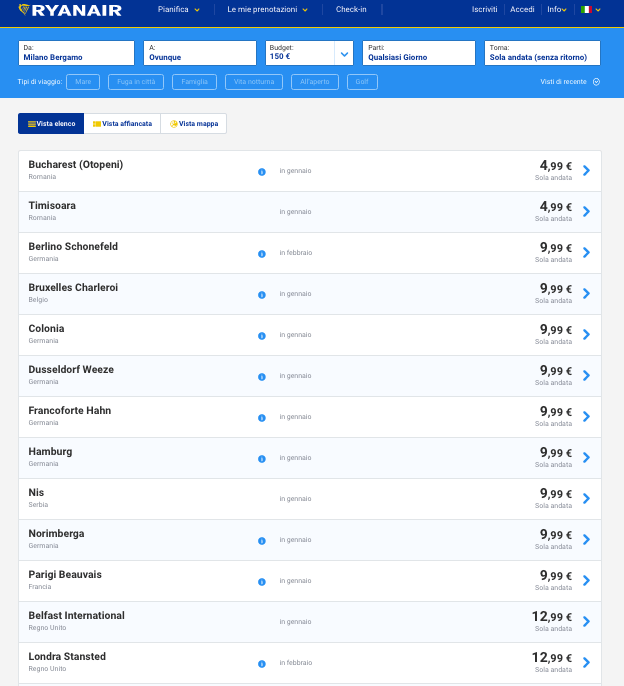The image size is (624, 686).
Task: Click arrow icon on Parigi Beauvais row
Action: point(586,580)
